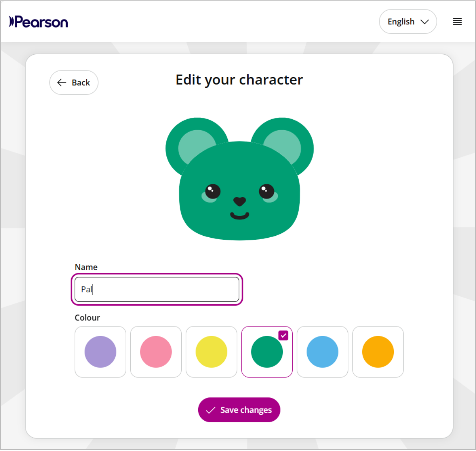Screen dimensions: 476x451
Task: Pick the yellow colour circle
Action: tap(211, 352)
